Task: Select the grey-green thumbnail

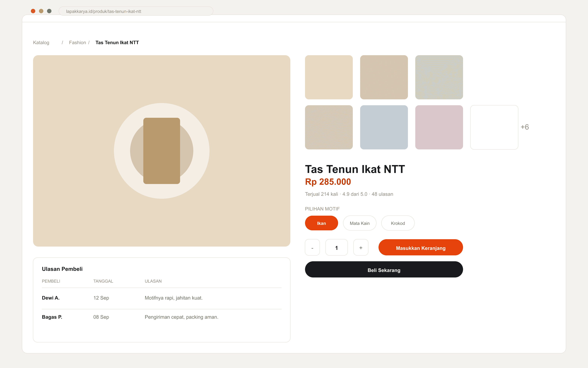Action: click(439, 77)
